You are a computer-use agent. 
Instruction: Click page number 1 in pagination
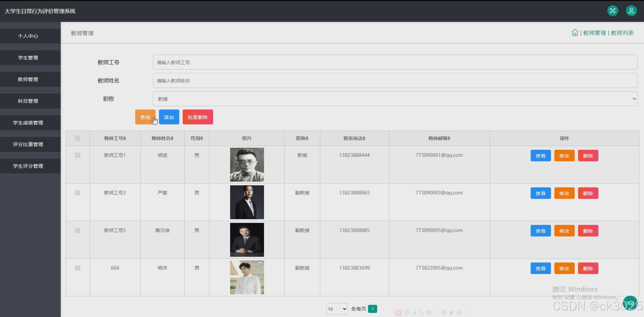pyautogui.click(x=372, y=309)
